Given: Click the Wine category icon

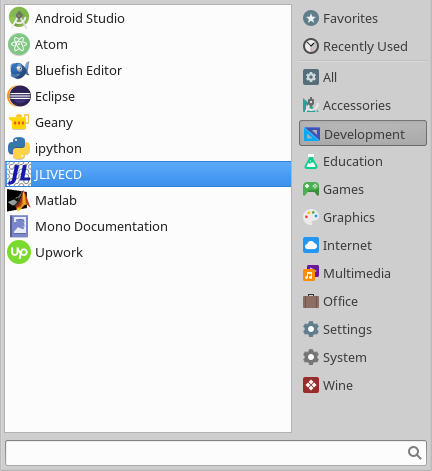Looking at the screenshot, I should (x=311, y=385).
